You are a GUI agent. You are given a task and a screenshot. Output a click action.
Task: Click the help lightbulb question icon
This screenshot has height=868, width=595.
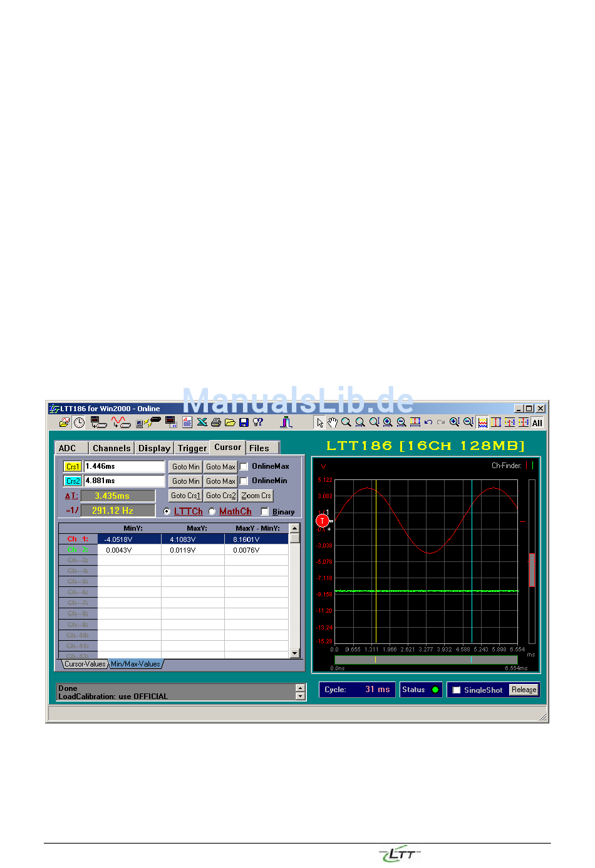[257, 423]
